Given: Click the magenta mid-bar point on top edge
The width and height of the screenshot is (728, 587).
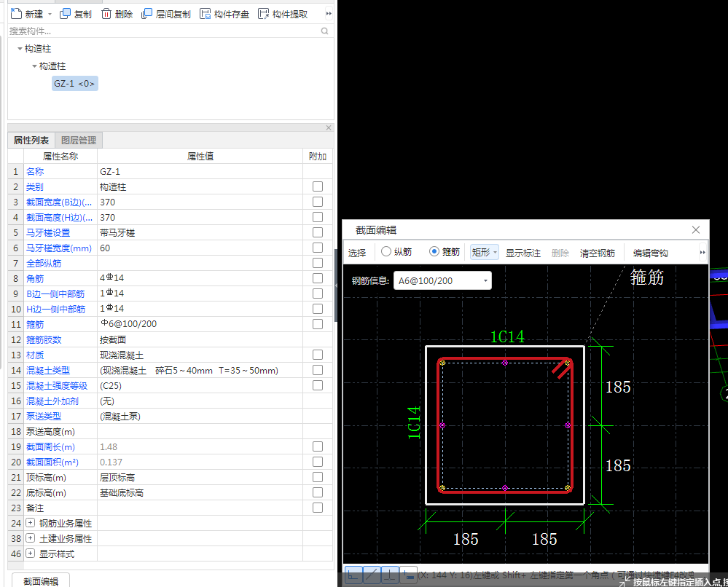Looking at the screenshot, I should (505, 363).
